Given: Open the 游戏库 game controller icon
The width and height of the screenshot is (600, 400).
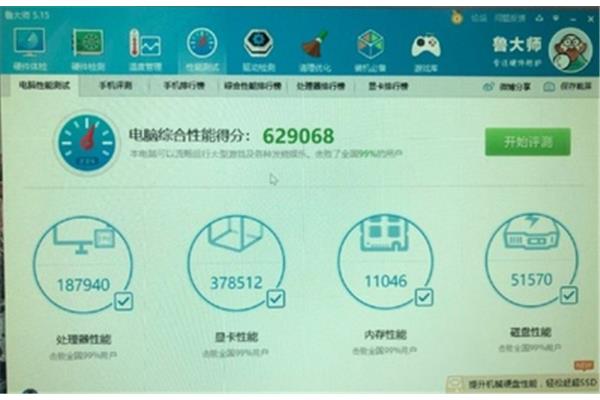Looking at the screenshot, I should (x=426, y=47).
